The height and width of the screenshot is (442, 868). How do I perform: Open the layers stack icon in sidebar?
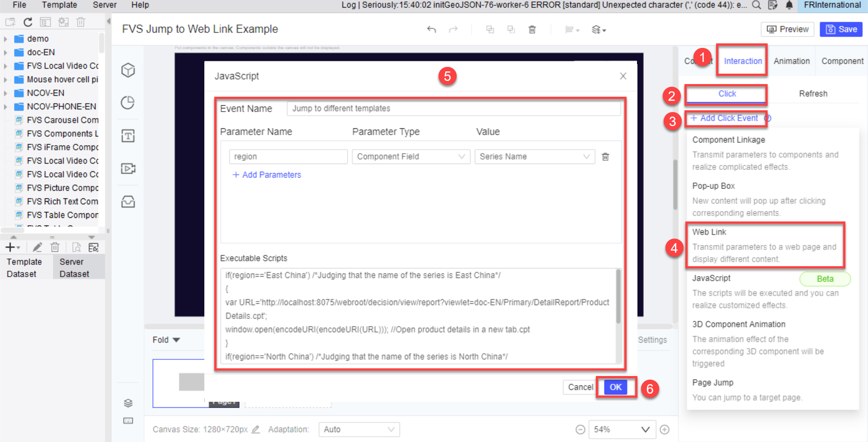point(128,403)
